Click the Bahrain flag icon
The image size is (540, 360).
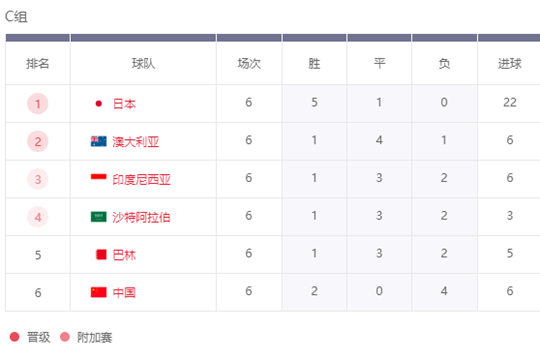point(101,255)
